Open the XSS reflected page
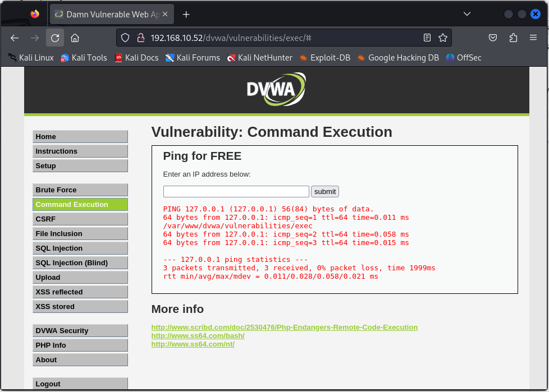Screen dimensions: 549x392 (80, 292)
